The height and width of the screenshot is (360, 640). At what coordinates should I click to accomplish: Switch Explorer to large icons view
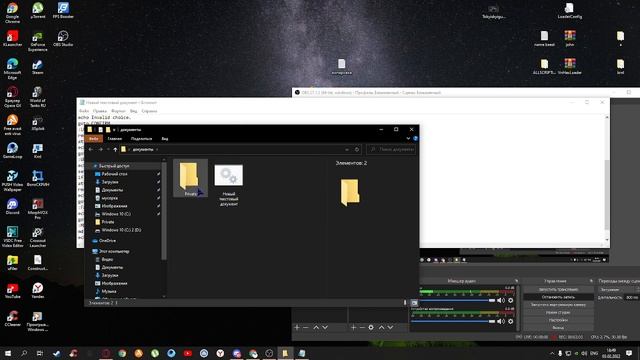[x=414, y=303]
